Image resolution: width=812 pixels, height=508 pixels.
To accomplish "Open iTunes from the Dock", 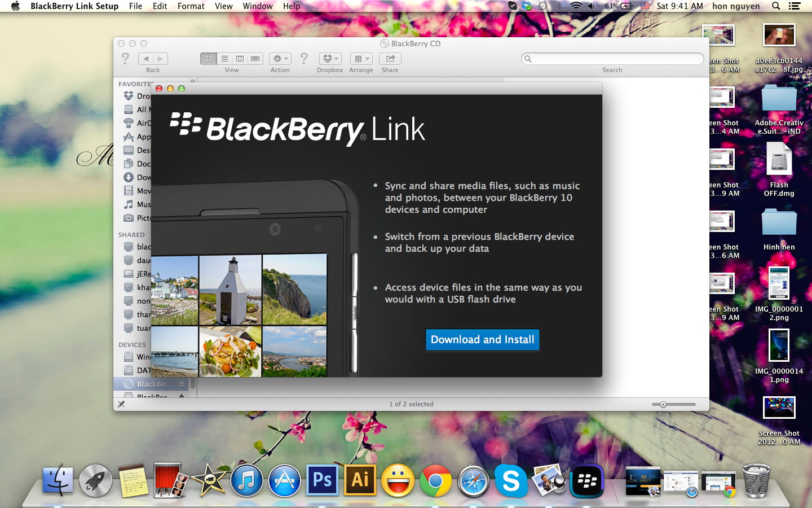I will [x=246, y=481].
